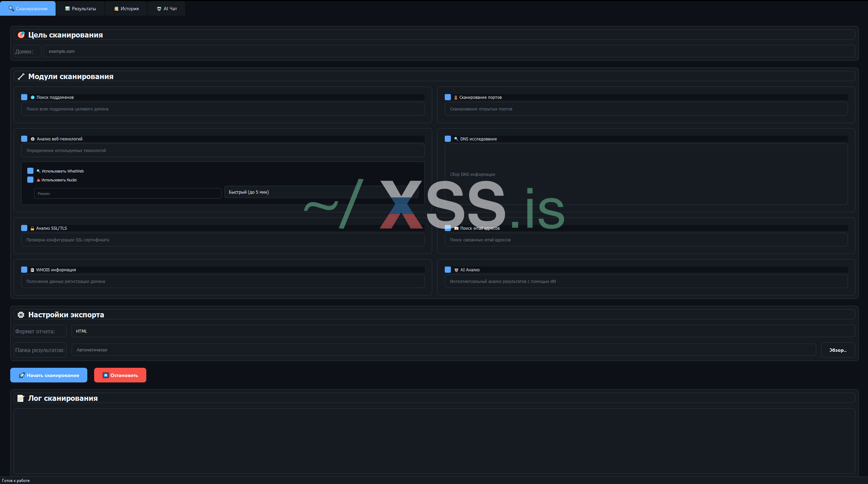Click the globe icon beside Поиск поддоменов

coord(33,97)
